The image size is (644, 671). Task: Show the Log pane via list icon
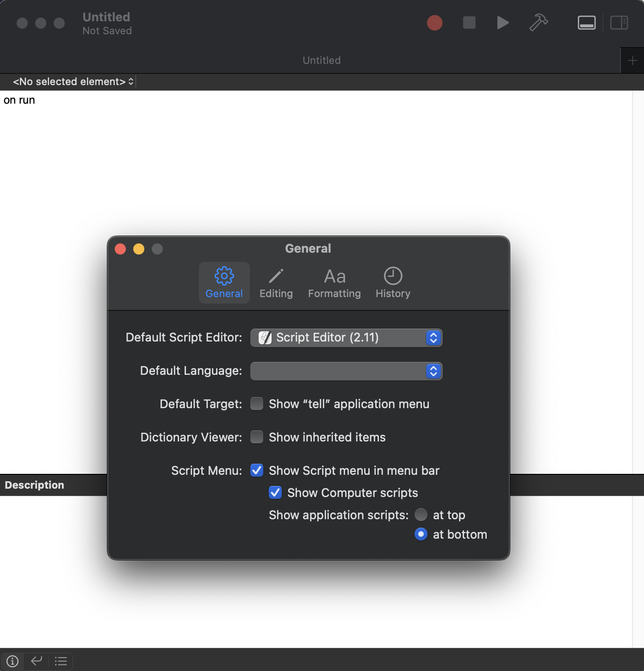pyautogui.click(x=61, y=661)
